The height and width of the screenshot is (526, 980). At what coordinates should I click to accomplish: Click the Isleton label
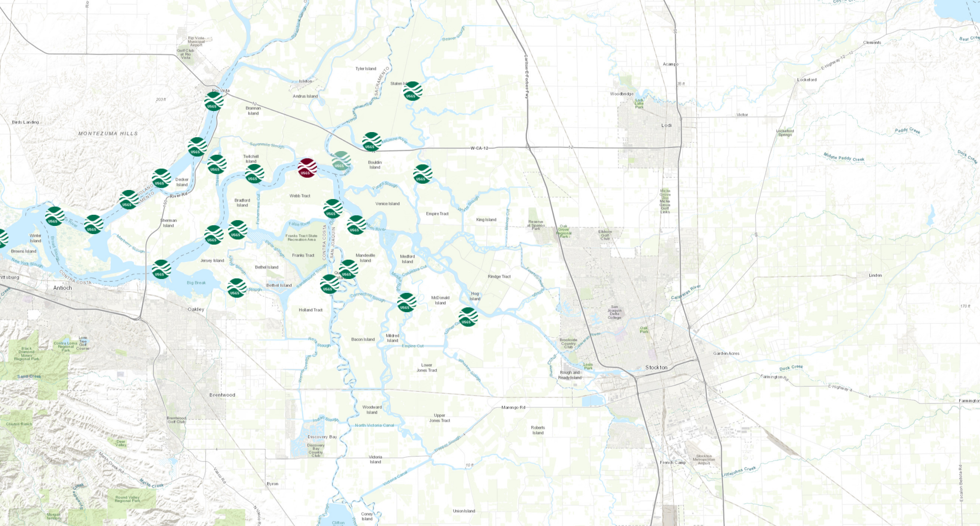pyautogui.click(x=306, y=81)
